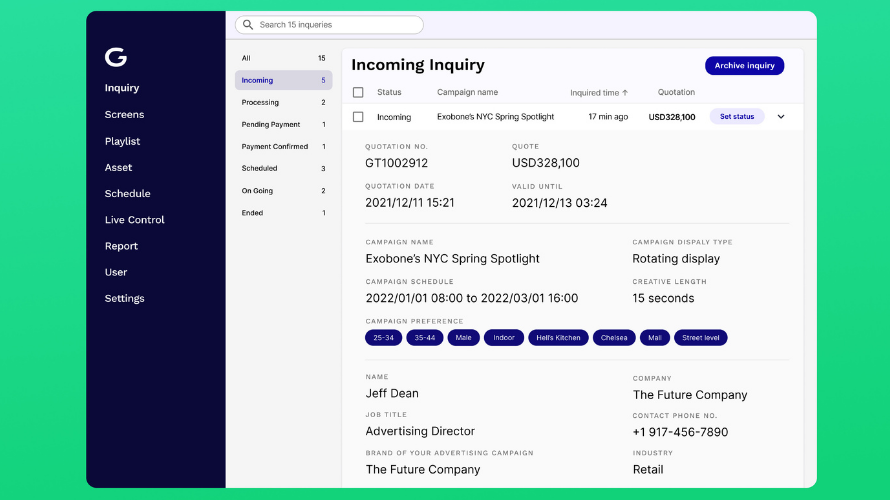Open the Set status dropdown
This screenshot has width=890, height=500.
point(737,116)
